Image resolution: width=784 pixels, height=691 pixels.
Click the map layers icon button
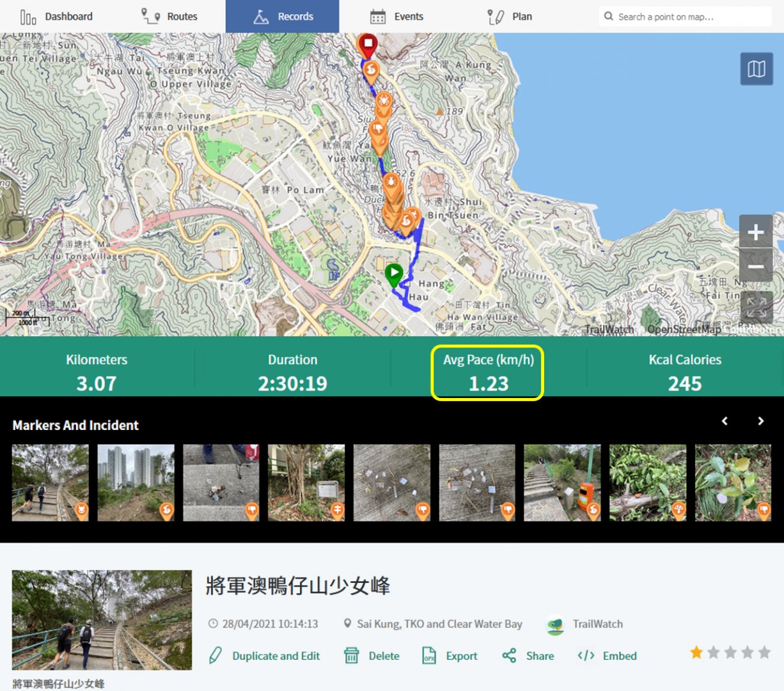[x=756, y=69]
